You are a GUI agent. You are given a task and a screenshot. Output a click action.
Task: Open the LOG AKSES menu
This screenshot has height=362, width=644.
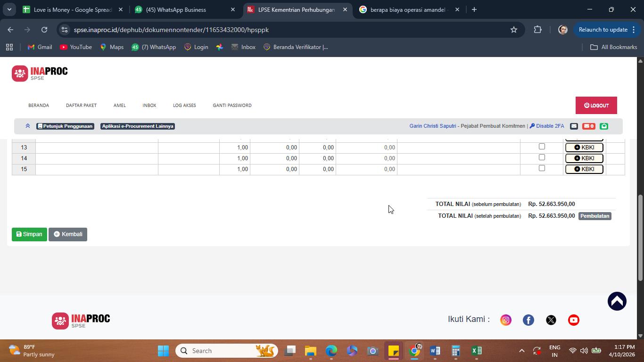coord(184,105)
